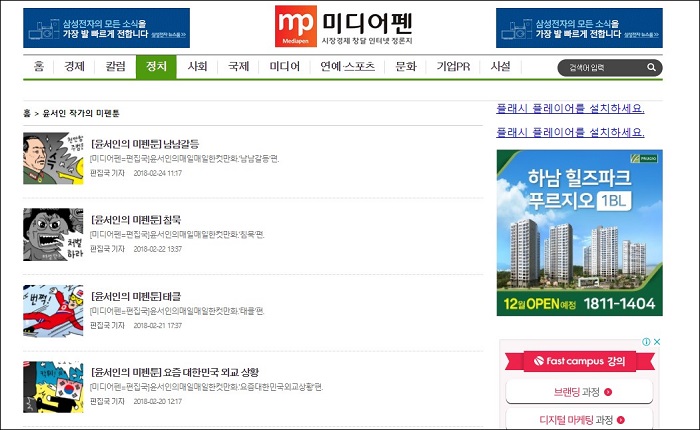Open article titled 태클
Screen dimensions: 700x430
[x=136, y=296]
